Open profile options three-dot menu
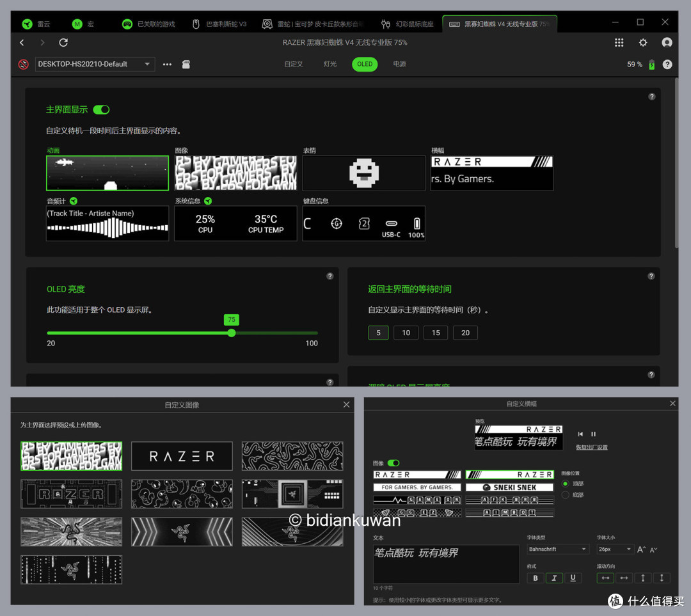Viewport: 691px width, 616px height. [167, 65]
